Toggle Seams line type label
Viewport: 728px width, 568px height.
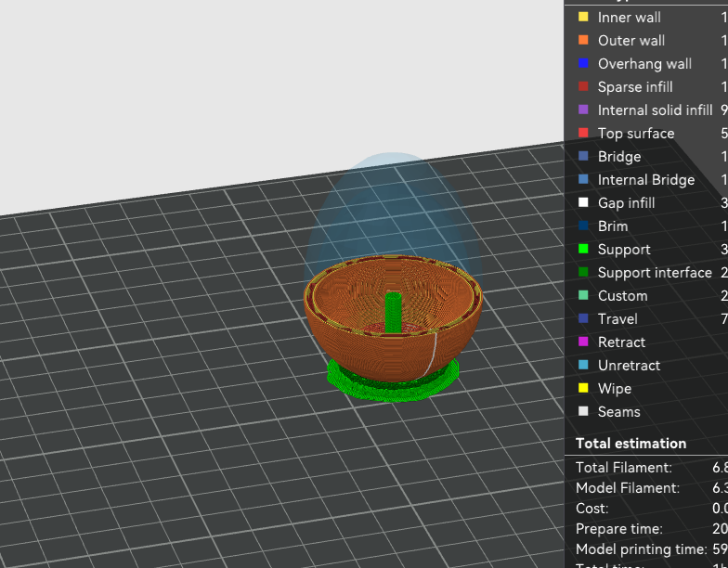pyautogui.click(x=618, y=412)
